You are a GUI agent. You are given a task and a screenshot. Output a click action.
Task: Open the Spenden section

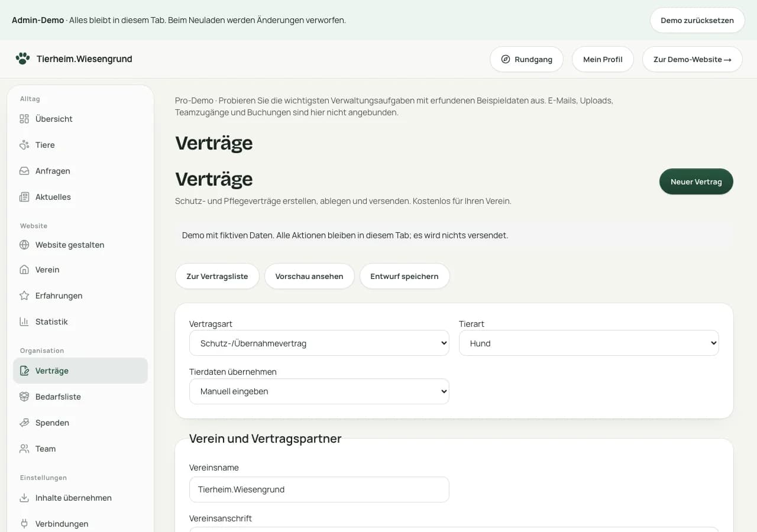[80, 423]
